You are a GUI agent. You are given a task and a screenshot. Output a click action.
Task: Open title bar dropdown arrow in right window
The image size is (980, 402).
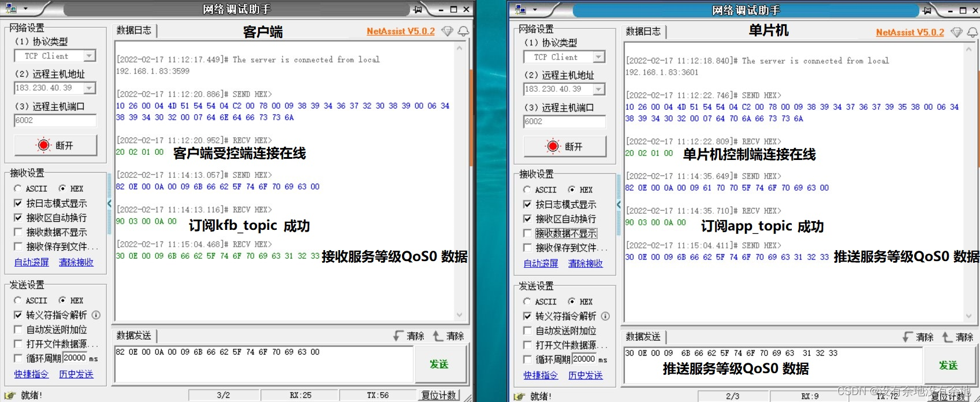(535, 10)
